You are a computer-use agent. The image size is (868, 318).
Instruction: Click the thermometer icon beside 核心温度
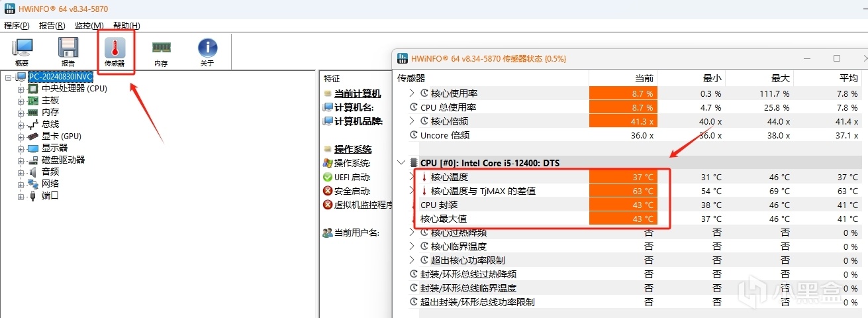424,177
